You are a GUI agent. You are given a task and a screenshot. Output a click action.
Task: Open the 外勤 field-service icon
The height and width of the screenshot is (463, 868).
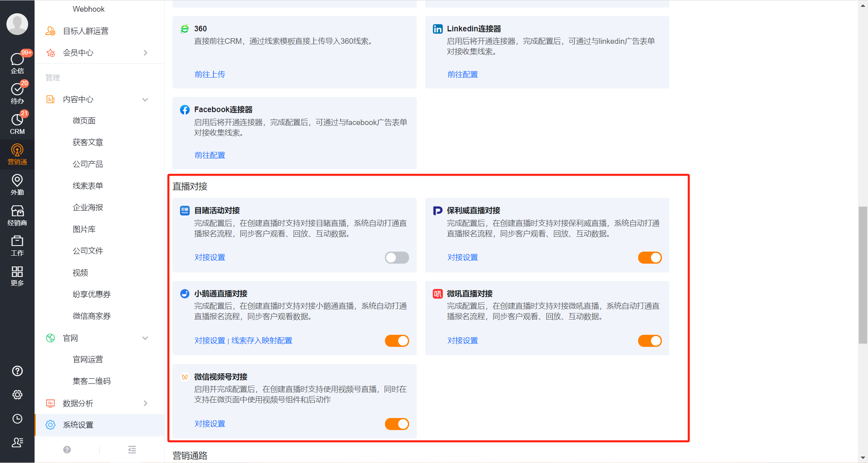(x=17, y=185)
